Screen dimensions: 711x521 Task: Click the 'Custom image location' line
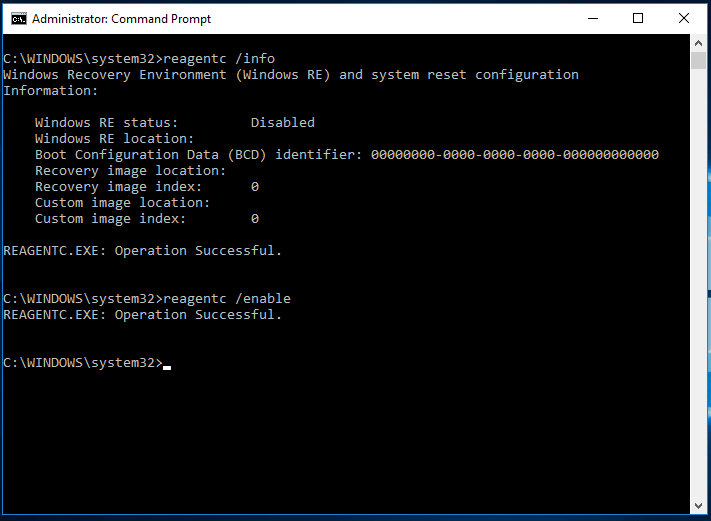click(x=122, y=203)
